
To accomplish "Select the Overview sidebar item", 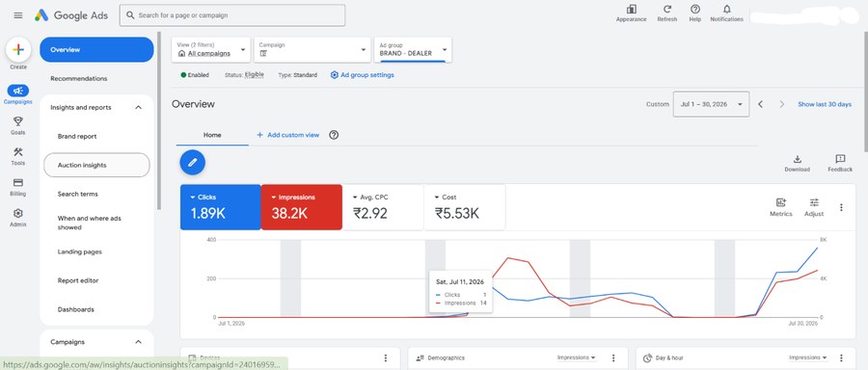I will pos(96,50).
